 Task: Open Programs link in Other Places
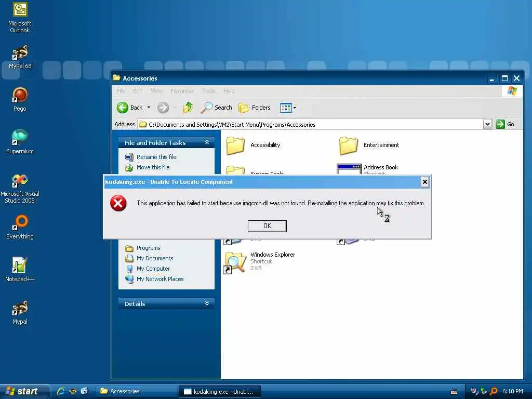coord(148,248)
